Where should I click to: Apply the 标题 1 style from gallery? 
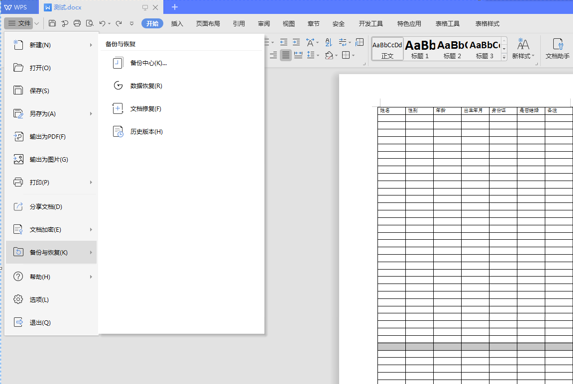point(420,49)
